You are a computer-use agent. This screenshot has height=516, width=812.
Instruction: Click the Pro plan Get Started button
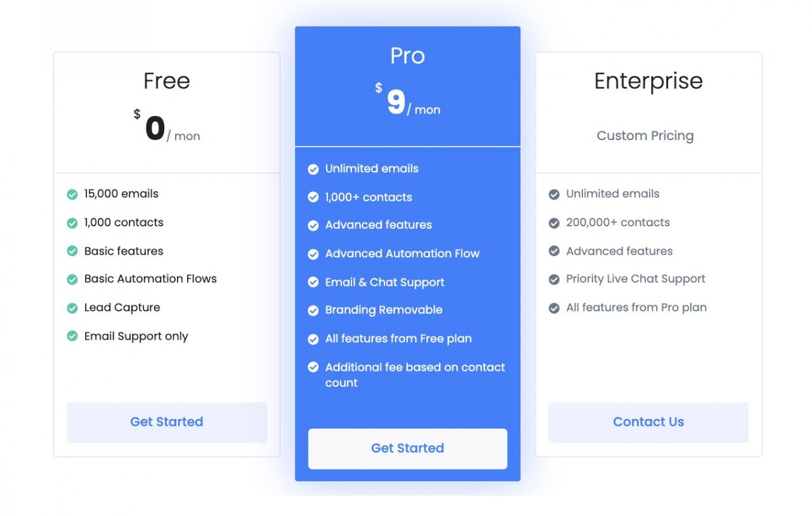[x=407, y=448]
